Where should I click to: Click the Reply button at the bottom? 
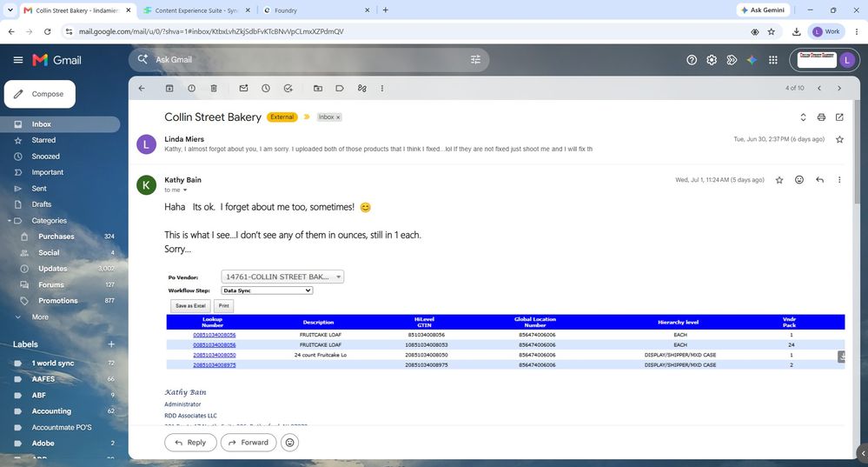point(190,442)
